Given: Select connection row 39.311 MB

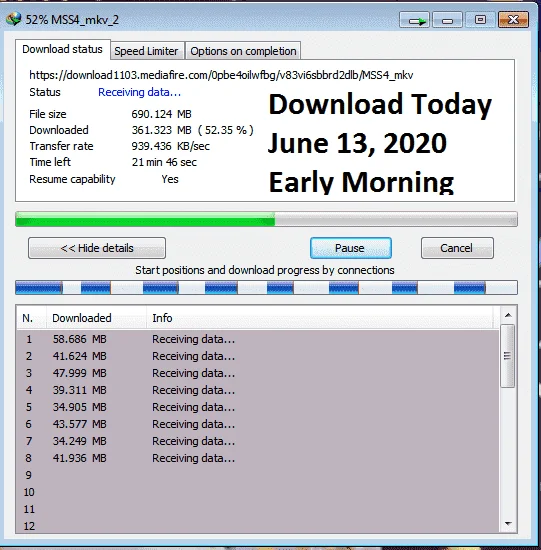Looking at the screenshot, I should point(258,390).
